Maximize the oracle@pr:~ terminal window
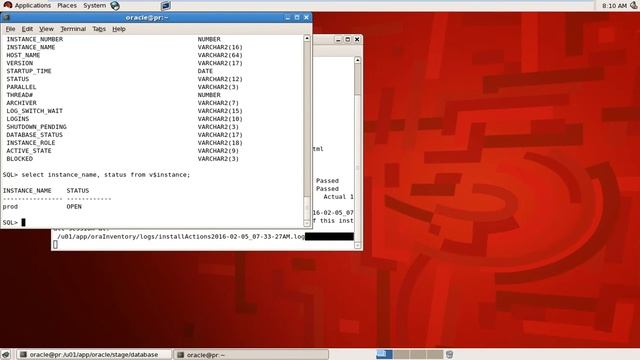 [x=297, y=18]
